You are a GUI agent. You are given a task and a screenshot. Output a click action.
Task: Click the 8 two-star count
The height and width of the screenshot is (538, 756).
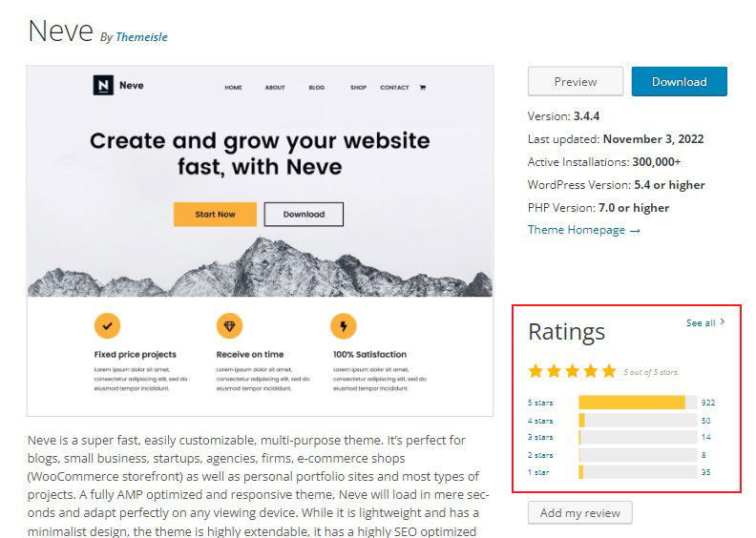[x=703, y=455]
